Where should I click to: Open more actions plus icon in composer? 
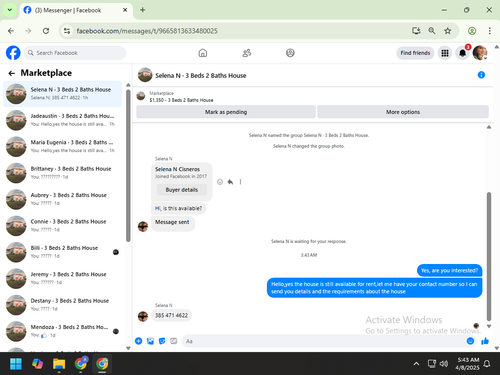coord(139,341)
